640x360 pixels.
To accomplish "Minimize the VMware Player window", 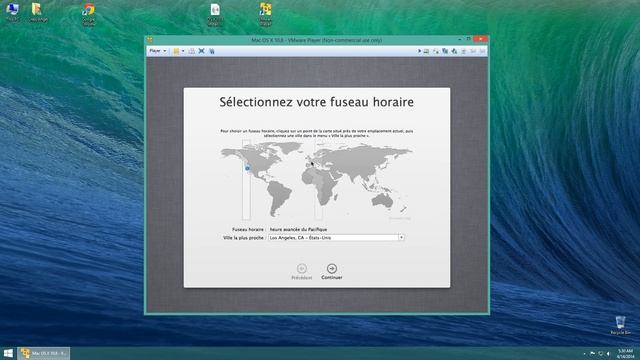I will pyautogui.click(x=460, y=39).
